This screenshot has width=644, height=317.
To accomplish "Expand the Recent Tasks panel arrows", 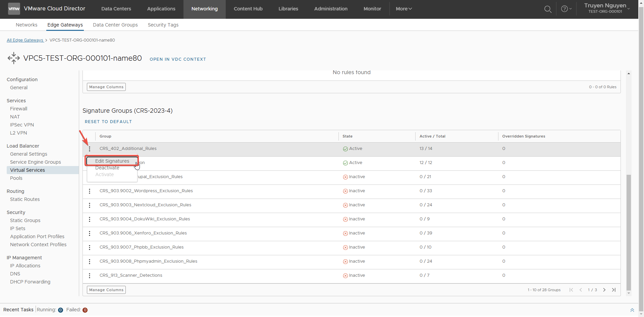I will pyautogui.click(x=632, y=310).
